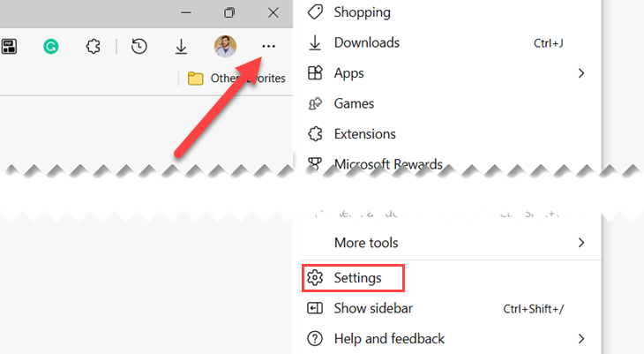Image resolution: width=644 pixels, height=354 pixels.
Task: Click Microsoft Rewards menu entry
Action: click(x=388, y=163)
